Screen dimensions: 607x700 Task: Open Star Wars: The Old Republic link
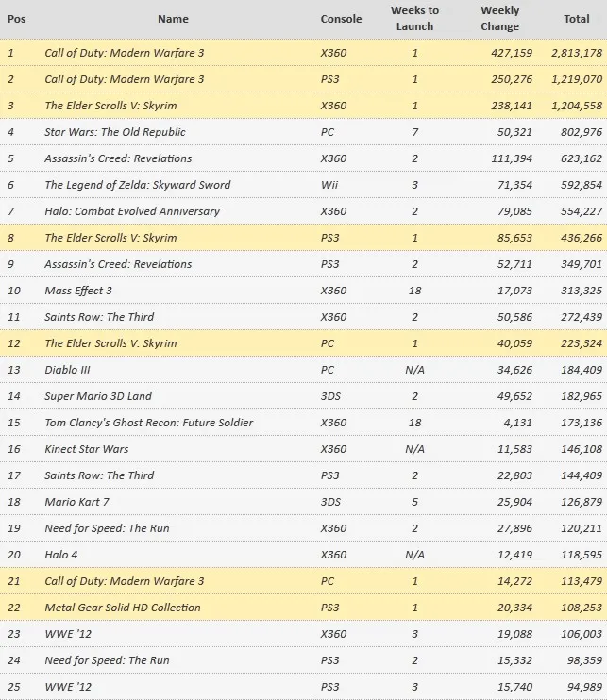tap(115, 132)
